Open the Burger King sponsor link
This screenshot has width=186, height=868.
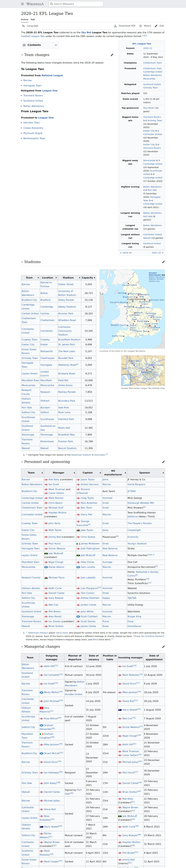[x=134, y=617]
